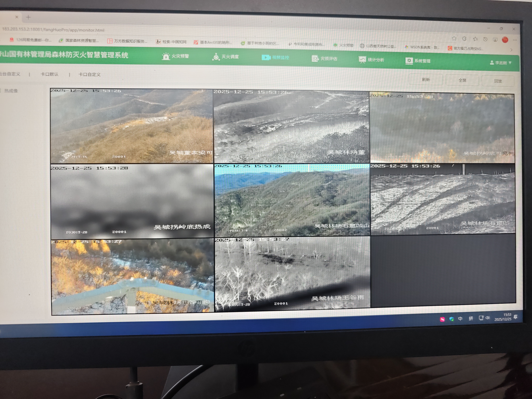The height and width of the screenshot is (399, 532).
Task: Open the 火灾预警 fire alarm module
Action: [x=176, y=56]
